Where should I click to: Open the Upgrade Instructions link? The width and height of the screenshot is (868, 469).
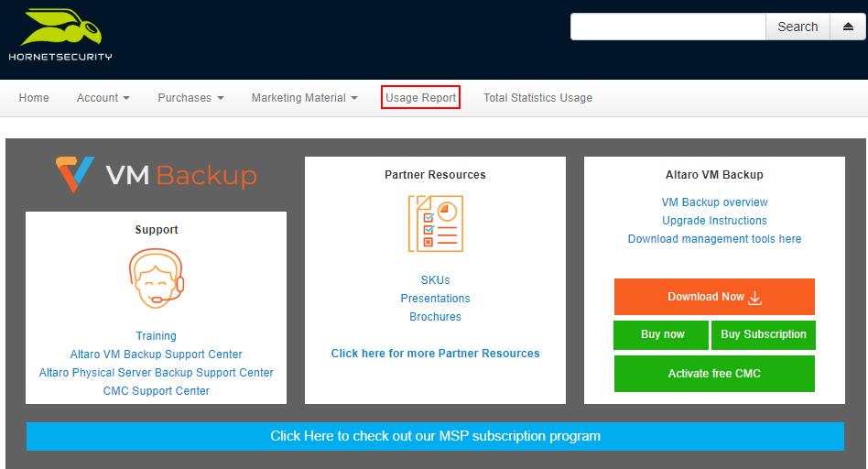point(715,221)
